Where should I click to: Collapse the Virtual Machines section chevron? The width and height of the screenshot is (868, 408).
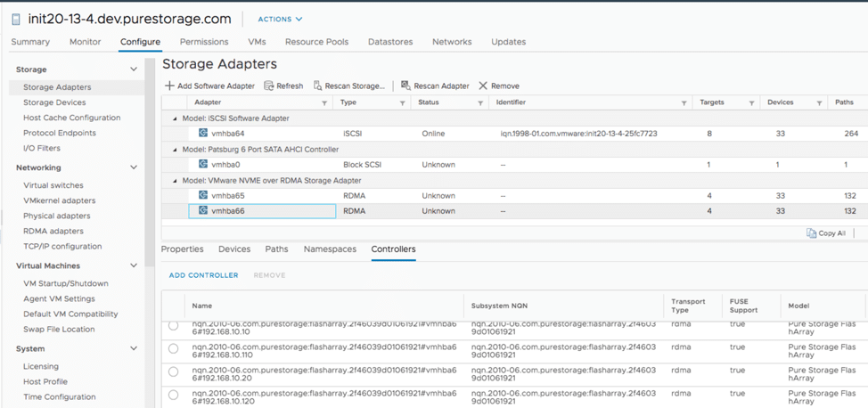(x=134, y=265)
